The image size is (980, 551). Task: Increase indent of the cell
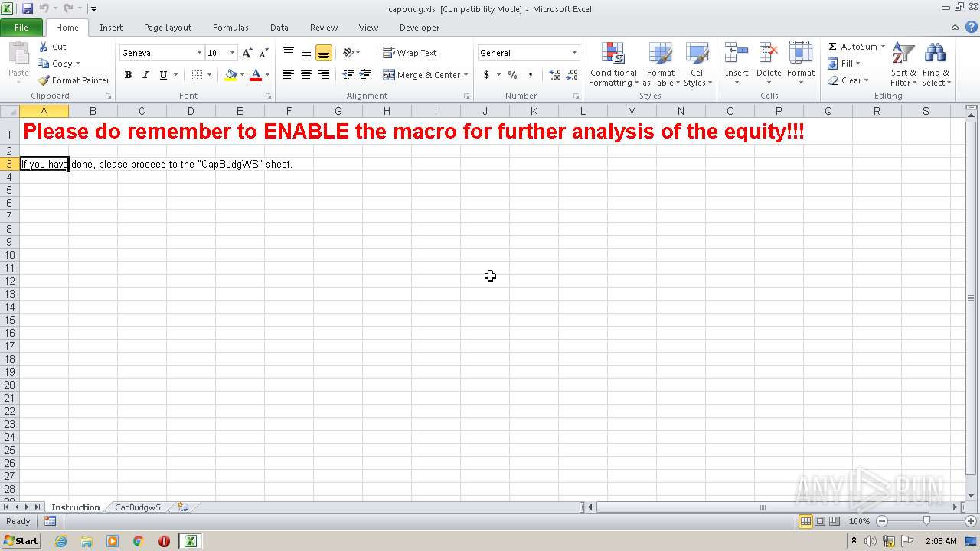click(x=366, y=75)
